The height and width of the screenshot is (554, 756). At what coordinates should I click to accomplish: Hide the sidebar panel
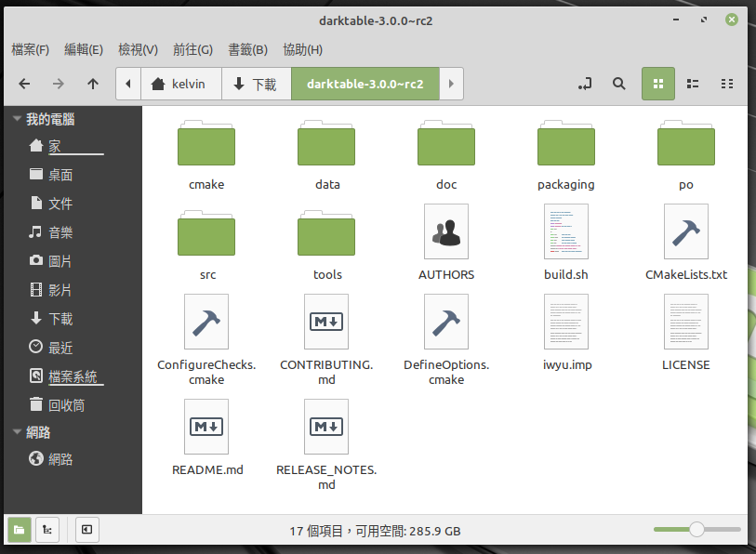(x=86, y=530)
